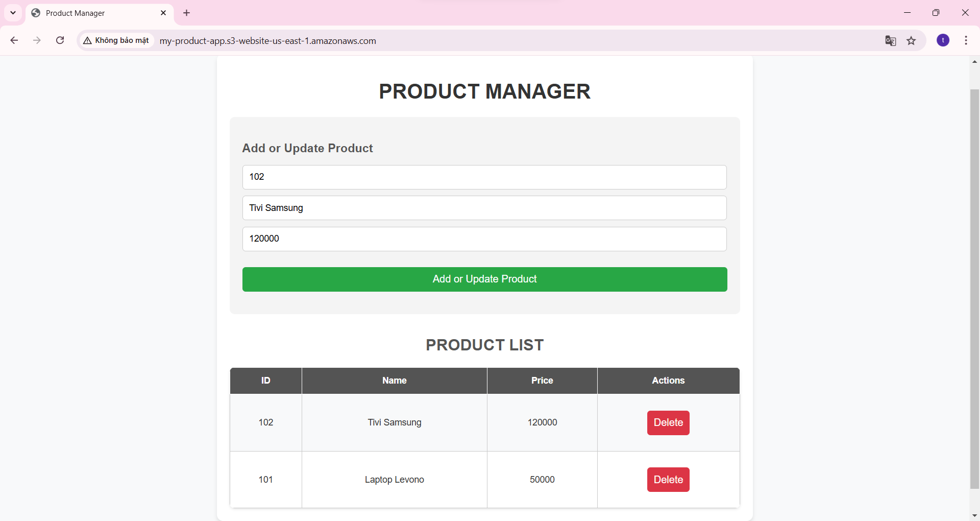The height and width of the screenshot is (521, 980).
Task: Click the Add or Update Product button
Action: pyautogui.click(x=485, y=279)
